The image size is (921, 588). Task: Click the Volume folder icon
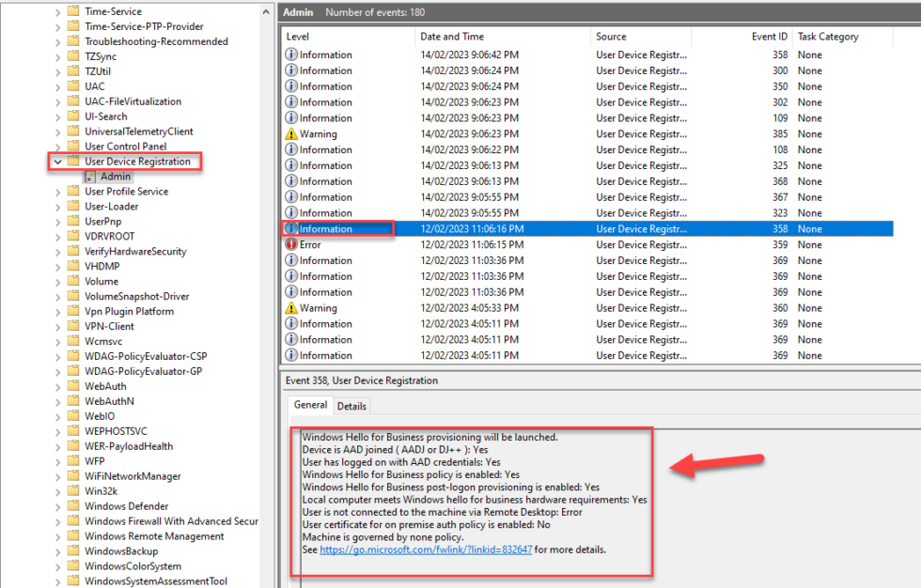[72, 281]
